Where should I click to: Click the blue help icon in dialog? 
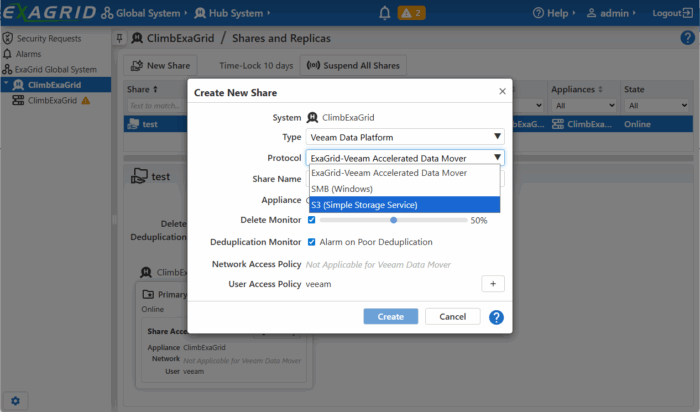pyautogui.click(x=495, y=317)
